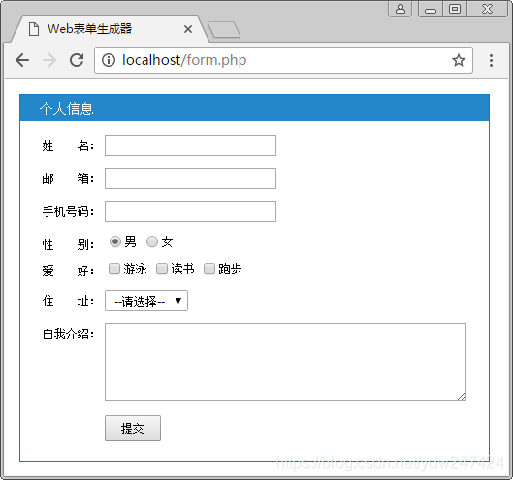This screenshot has width=513, height=481.
Task: Select the 男 radio button
Action: 115,241
